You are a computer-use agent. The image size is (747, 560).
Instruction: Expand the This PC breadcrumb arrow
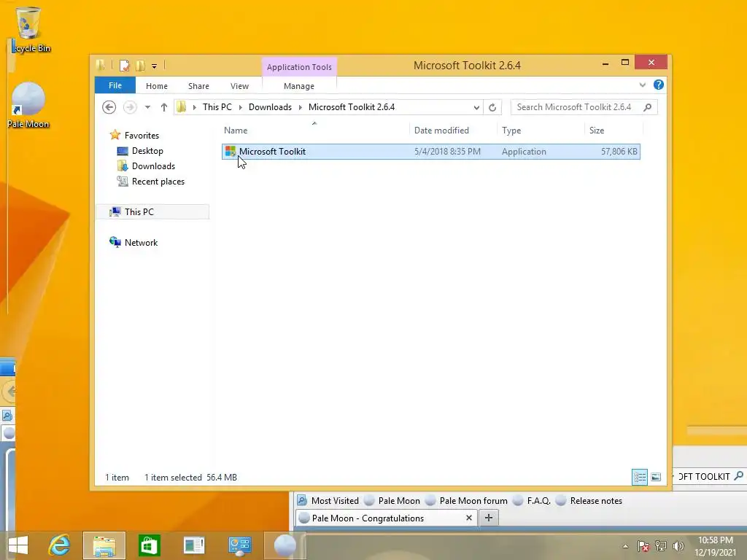[240, 107]
